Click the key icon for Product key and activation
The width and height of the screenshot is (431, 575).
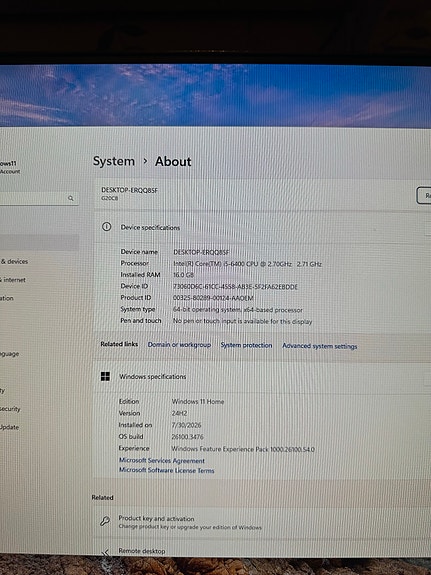point(105,521)
